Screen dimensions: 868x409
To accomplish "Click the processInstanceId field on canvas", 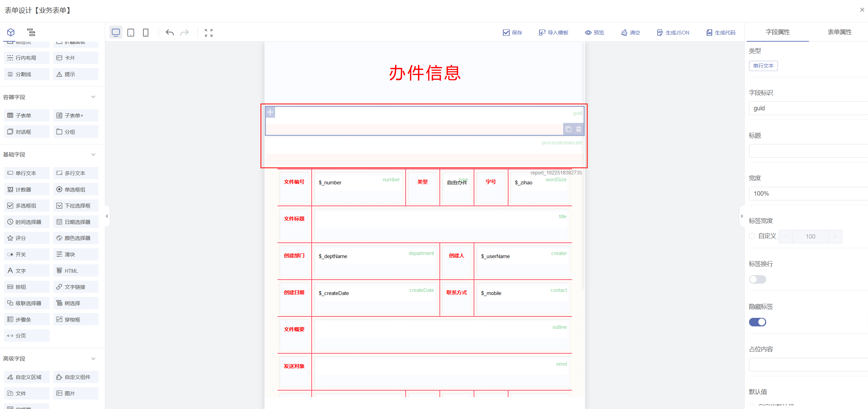I will point(425,151).
